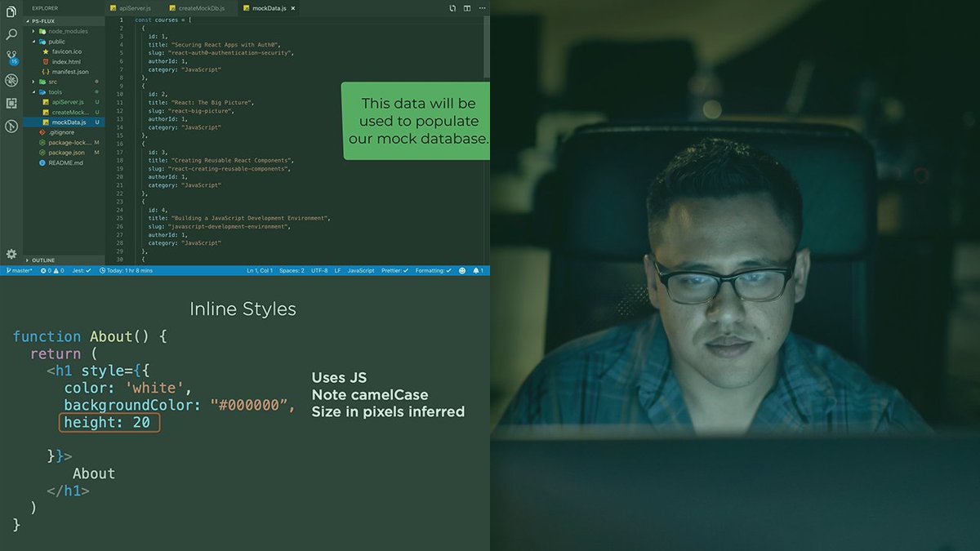Click the toggle editor layout icon
The height and width of the screenshot is (551, 980).
click(466, 7)
